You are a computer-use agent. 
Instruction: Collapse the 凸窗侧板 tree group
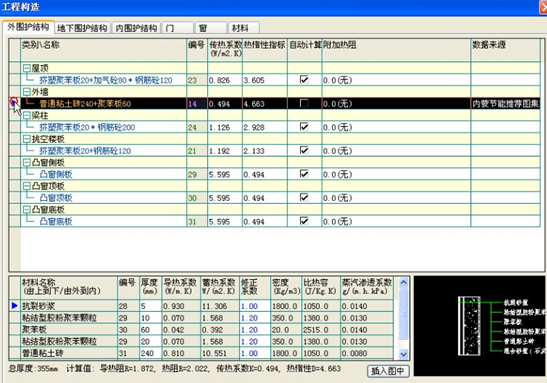pyautogui.click(x=27, y=163)
